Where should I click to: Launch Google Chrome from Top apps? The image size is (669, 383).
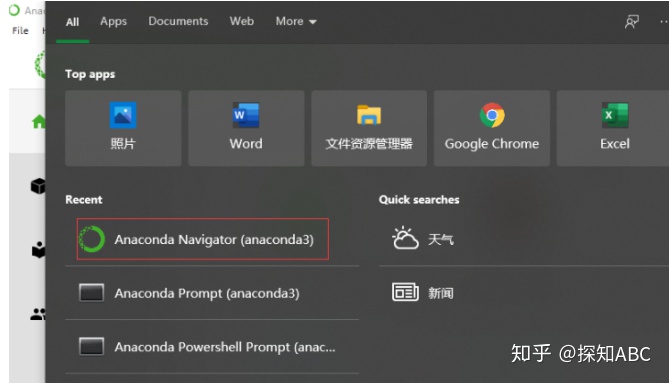(x=492, y=128)
